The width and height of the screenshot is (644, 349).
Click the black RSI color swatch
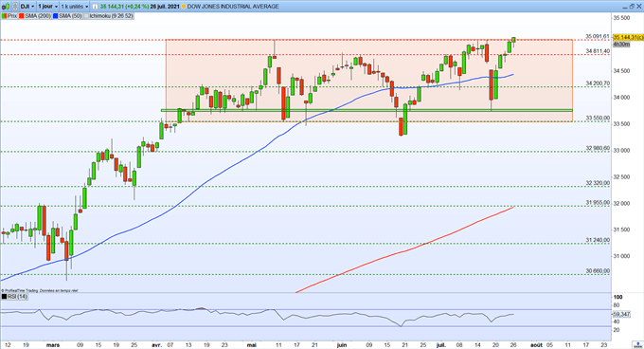[x=4, y=297]
